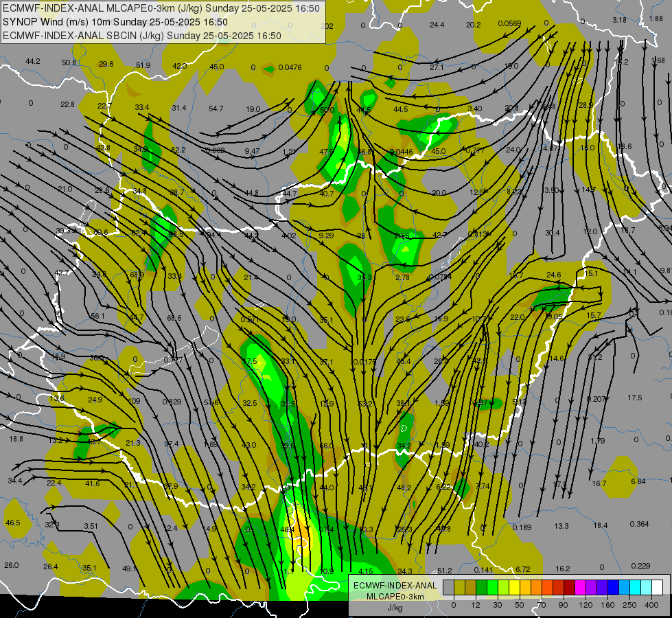Click the map value 0.0446

point(401,152)
